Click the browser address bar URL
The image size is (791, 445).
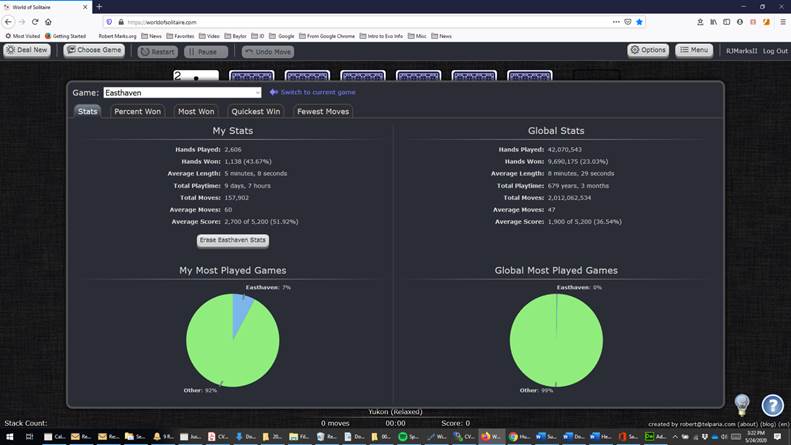[300, 21]
